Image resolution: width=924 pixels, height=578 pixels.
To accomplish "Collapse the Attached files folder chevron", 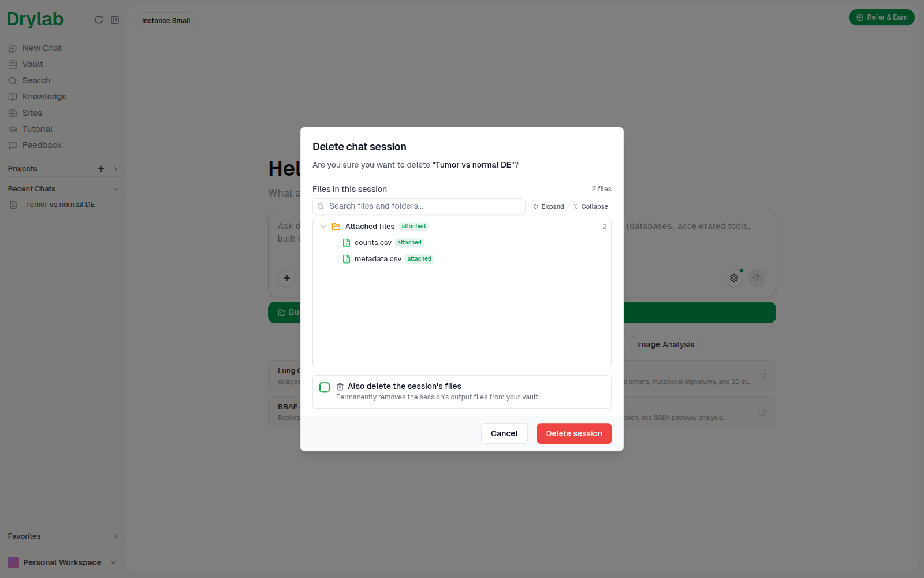I will [323, 227].
